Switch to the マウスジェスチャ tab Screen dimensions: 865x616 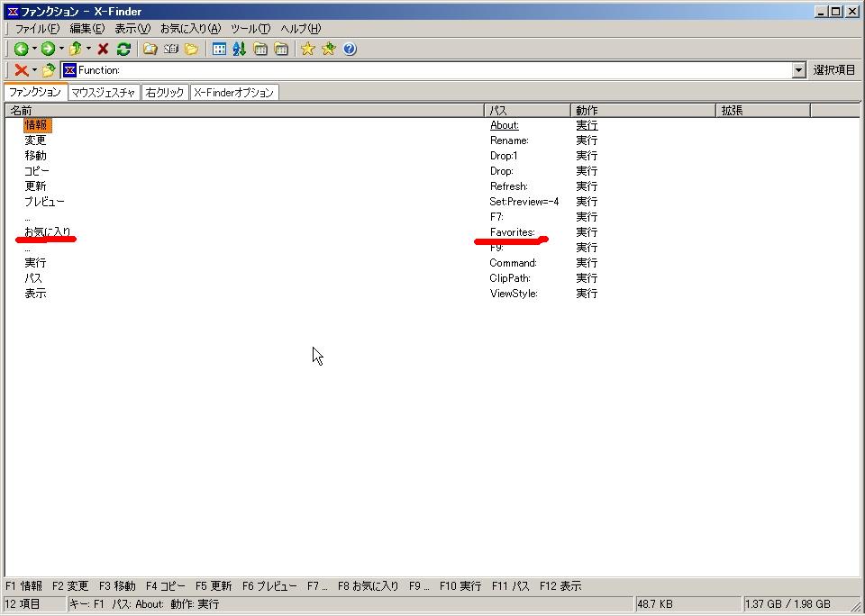coord(104,93)
